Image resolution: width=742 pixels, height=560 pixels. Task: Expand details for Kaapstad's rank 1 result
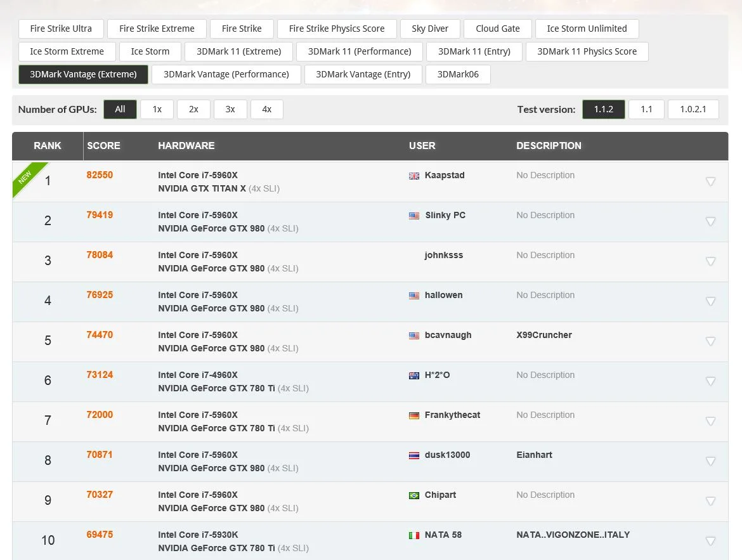coord(710,181)
